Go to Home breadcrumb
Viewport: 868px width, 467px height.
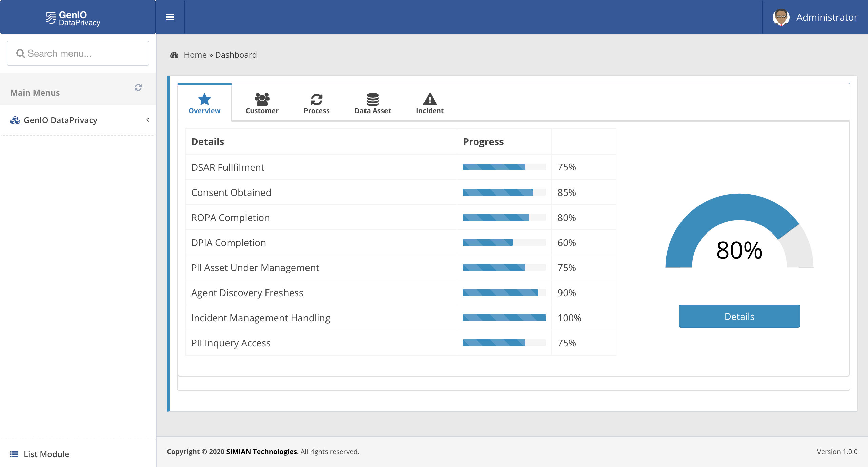195,55
